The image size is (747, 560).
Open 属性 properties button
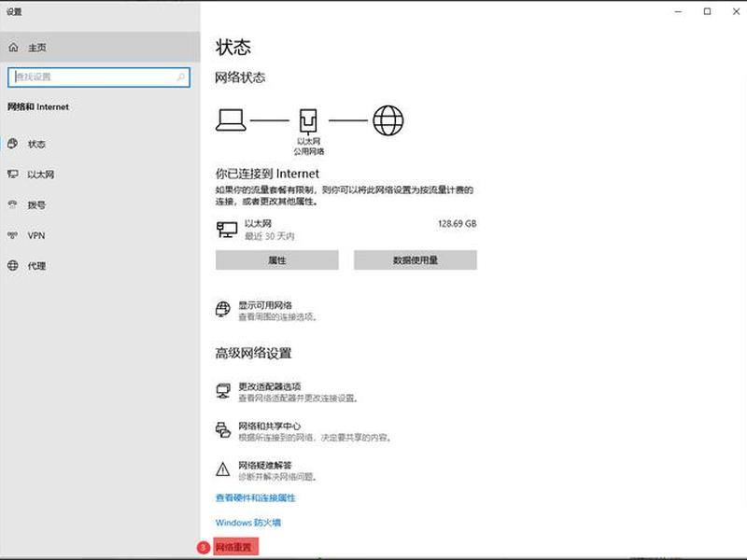tap(276, 260)
